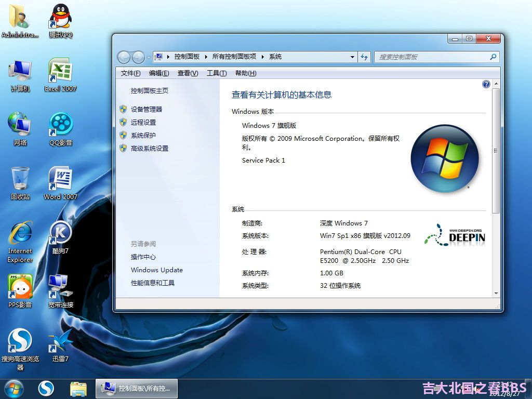Open 设备管理器 link
The width and height of the screenshot is (532, 399).
point(147,109)
